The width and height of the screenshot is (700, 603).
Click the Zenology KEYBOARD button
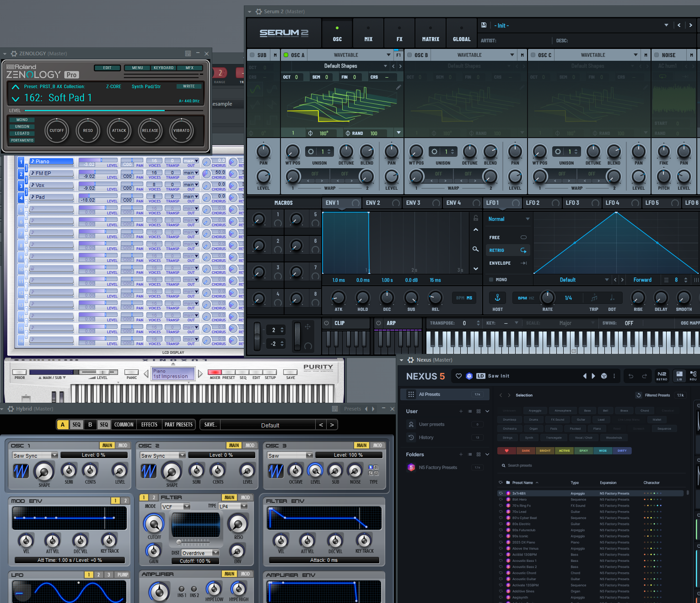point(163,68)
